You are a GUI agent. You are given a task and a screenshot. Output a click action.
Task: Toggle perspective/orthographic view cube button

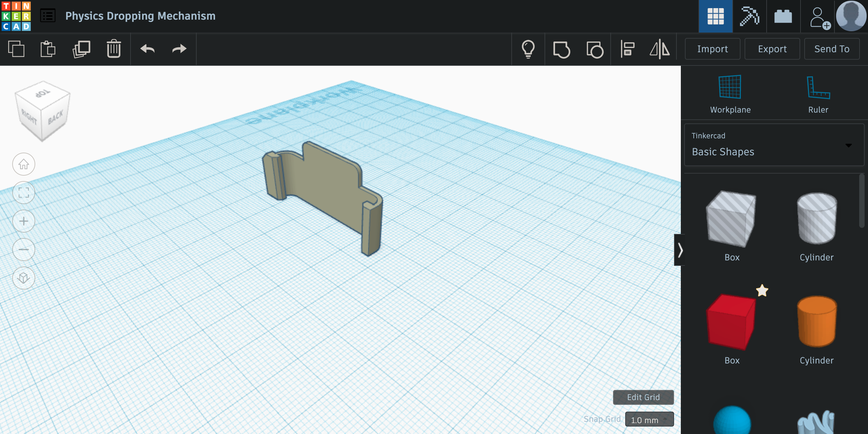point(24,278)
